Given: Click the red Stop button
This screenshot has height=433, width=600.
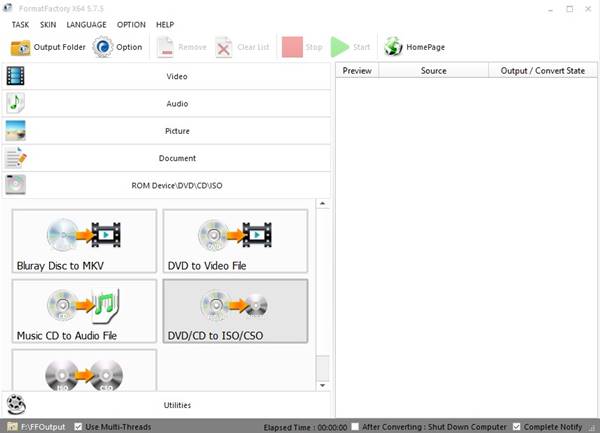Looking at the screenshot, I should pos(302,47).
